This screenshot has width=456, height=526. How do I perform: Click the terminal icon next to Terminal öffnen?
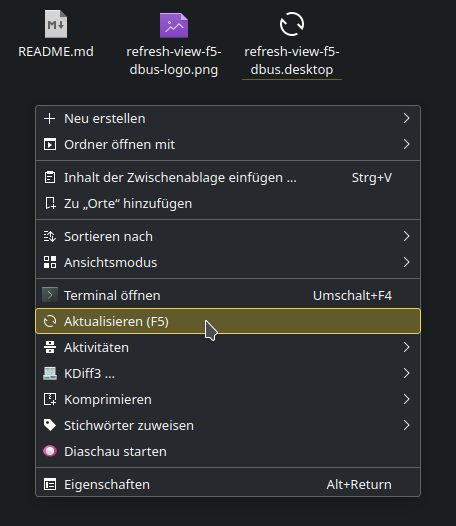pyautogui.click(x=50, y=295)
